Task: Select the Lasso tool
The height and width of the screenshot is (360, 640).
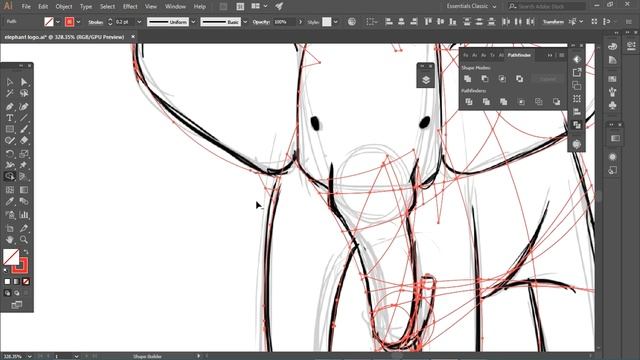Action: 24,94
